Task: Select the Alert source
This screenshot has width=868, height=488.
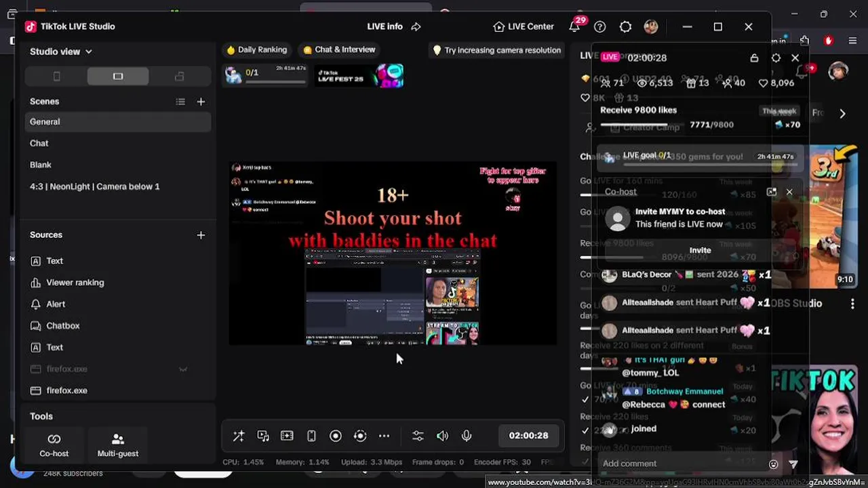Action: click(118, 304)
